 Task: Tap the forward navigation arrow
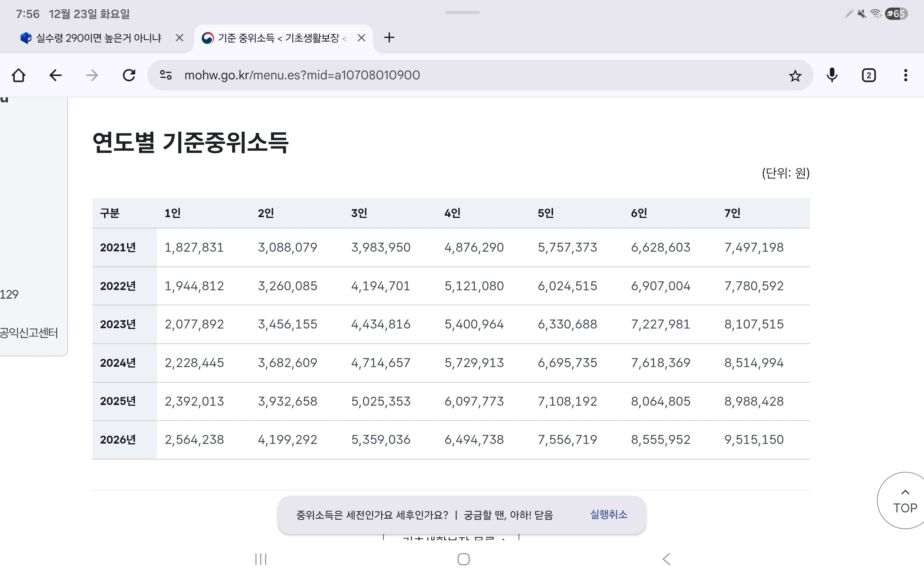[x=92, y=75]
